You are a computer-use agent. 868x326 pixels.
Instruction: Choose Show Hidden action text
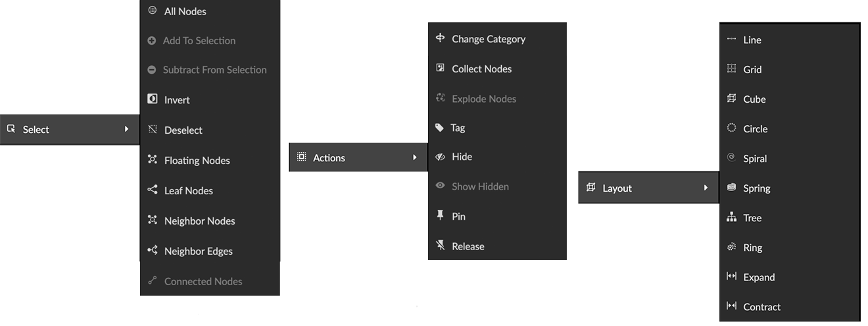point(480,186)
